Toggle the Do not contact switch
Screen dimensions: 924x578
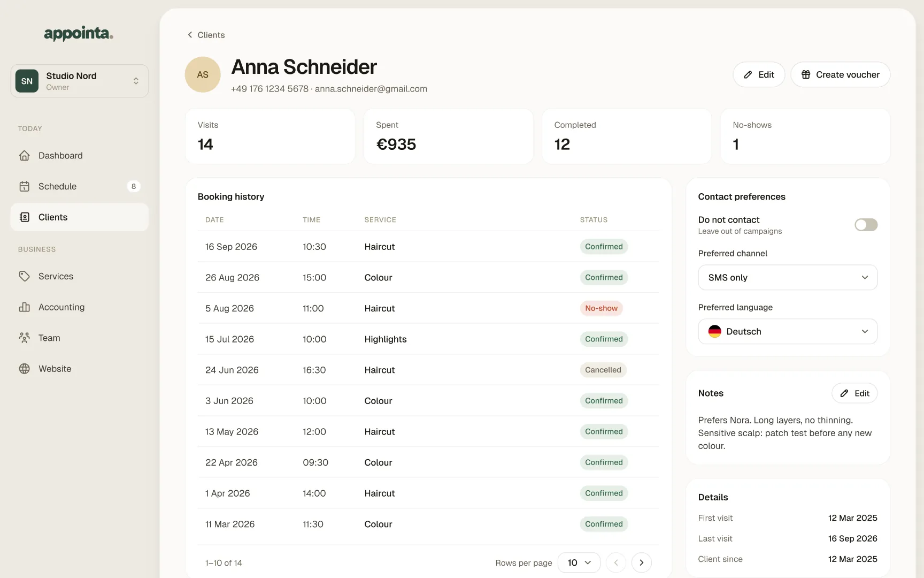tap(866, 225)
